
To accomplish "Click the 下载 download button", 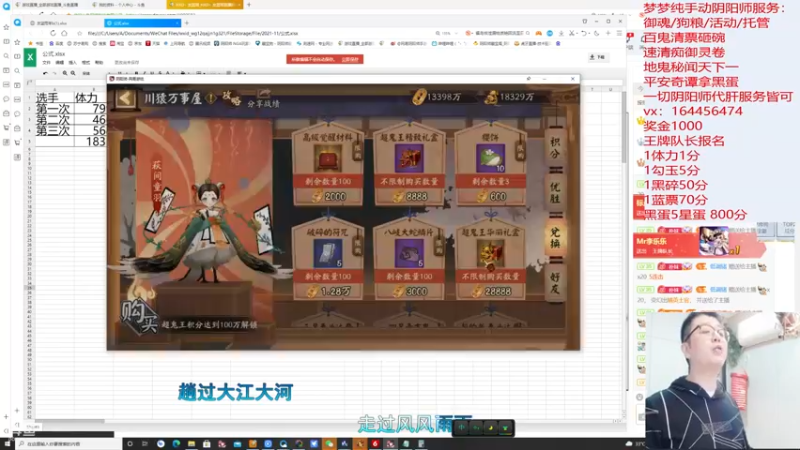I will pyautogui.click(x=597, y=57).
